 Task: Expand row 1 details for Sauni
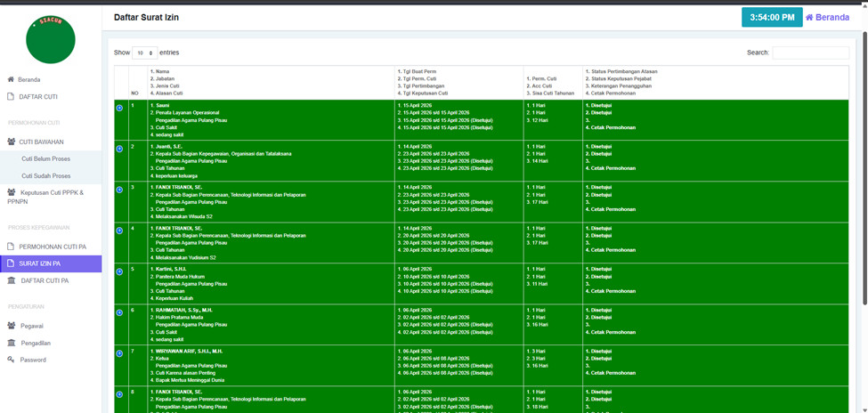coord(119,108)
